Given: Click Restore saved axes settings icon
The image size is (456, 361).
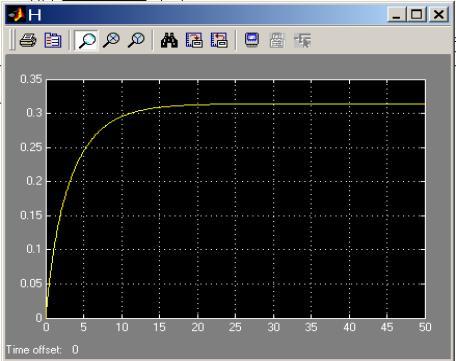Looking at the screenshot, I should pos(219,40).
